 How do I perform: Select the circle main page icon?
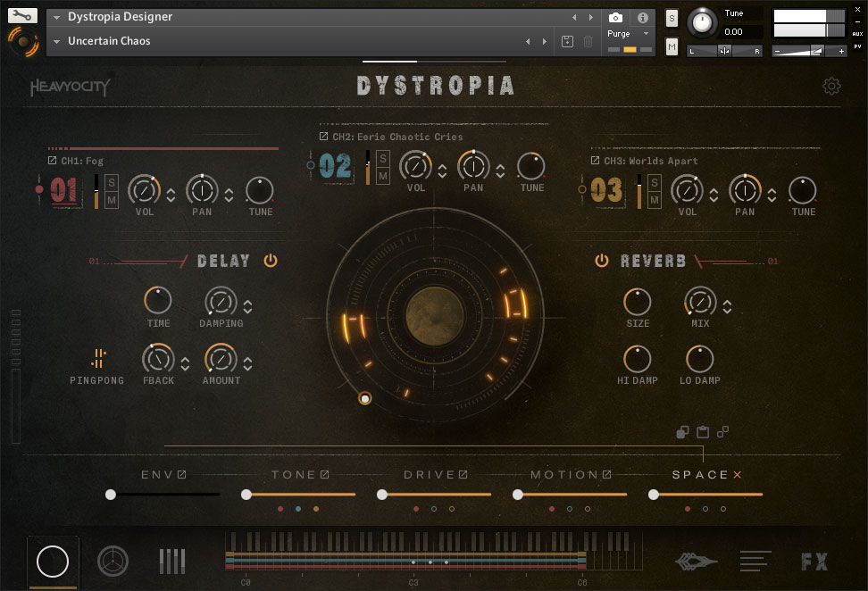pyautogui.click(x=53, y=562)
